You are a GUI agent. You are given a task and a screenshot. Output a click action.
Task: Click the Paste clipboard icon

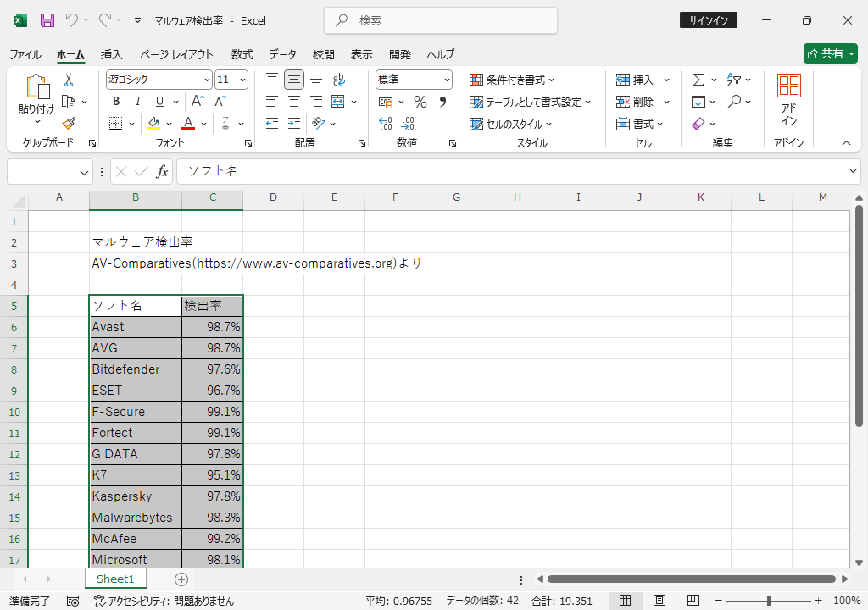tap(37, 87)
